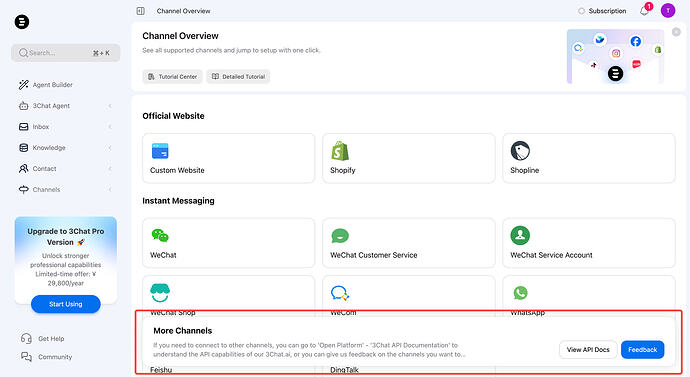Close the Channel Overview banner
The image size is (690, 377).
676,32
